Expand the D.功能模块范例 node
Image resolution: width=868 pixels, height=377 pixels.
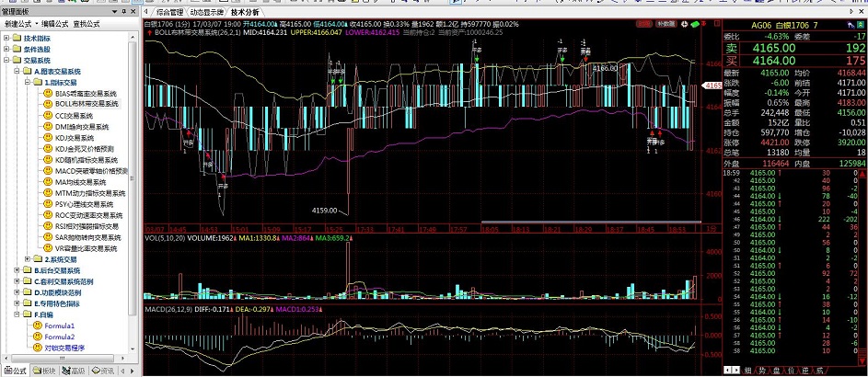pyautogui.click(x=17, y=292)
